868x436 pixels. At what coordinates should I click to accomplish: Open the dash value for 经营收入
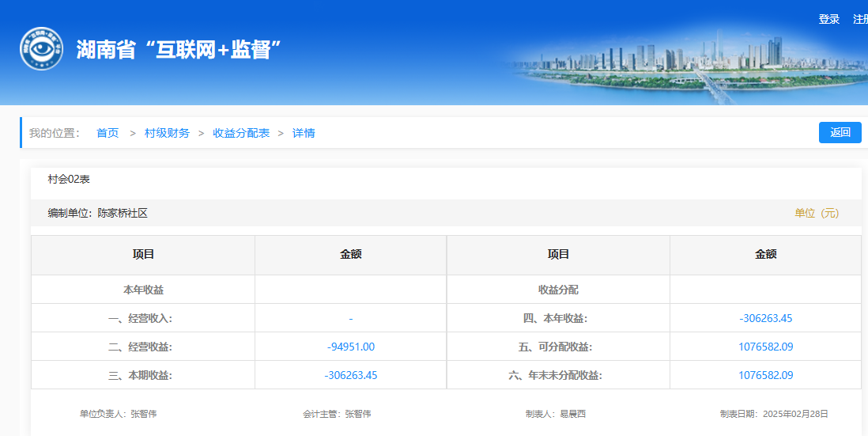point(351,319)
